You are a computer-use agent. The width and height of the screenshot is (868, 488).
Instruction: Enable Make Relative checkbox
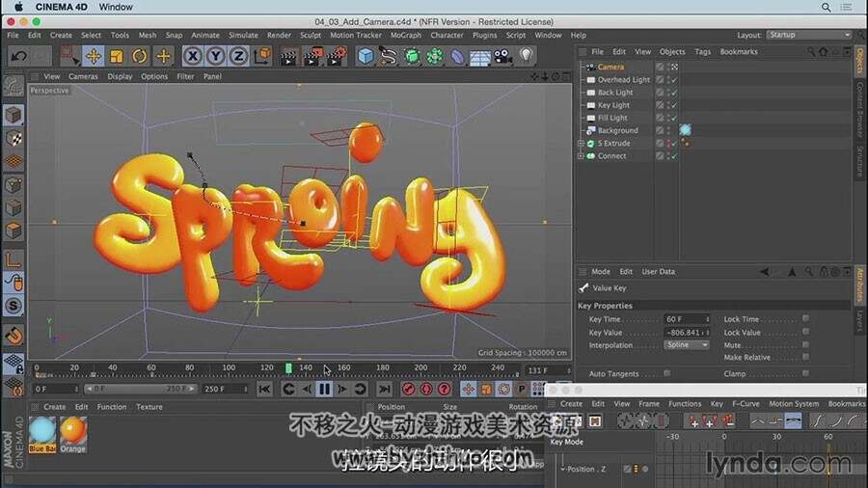coord(805,357)
